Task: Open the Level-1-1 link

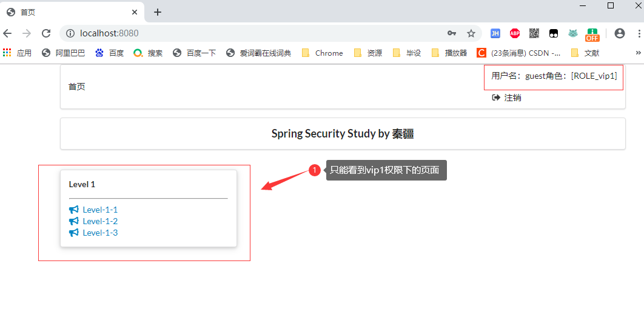Action: click(100, 210)
